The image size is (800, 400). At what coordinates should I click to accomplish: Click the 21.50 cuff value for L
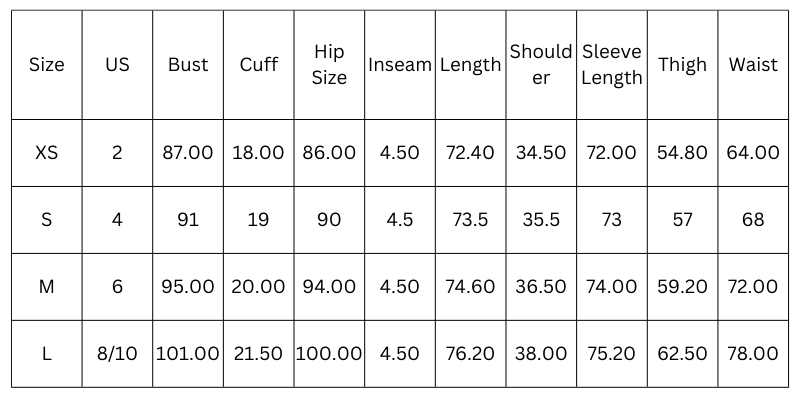click(258, 354)
